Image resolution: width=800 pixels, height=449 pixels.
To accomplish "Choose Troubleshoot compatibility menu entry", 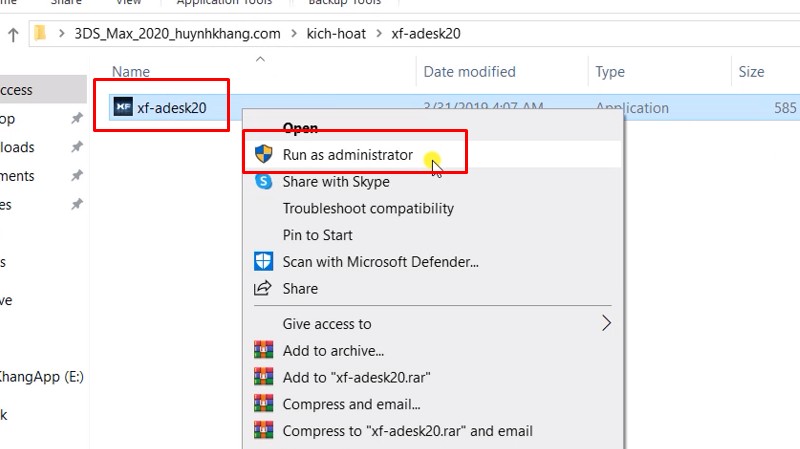I will [368, 209].
